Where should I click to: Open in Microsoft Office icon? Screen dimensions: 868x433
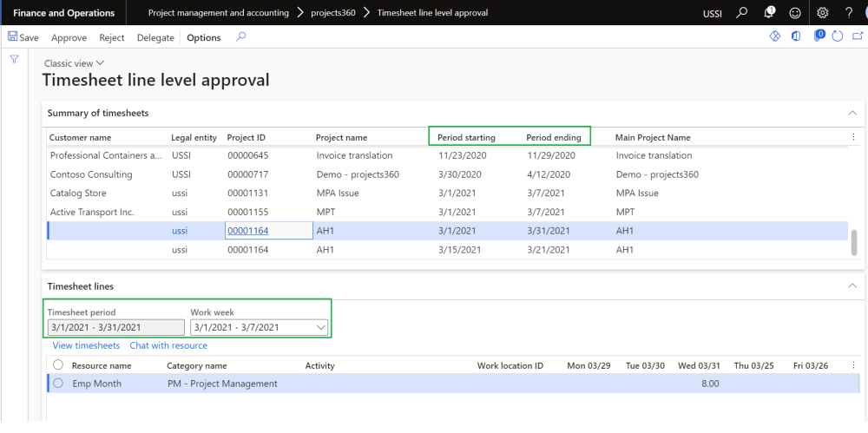point(796,36)
